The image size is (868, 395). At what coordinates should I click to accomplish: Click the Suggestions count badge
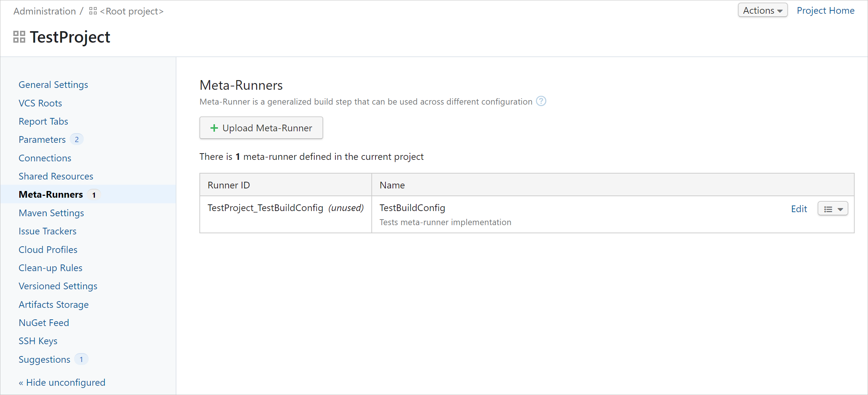(x=81, y=359)
